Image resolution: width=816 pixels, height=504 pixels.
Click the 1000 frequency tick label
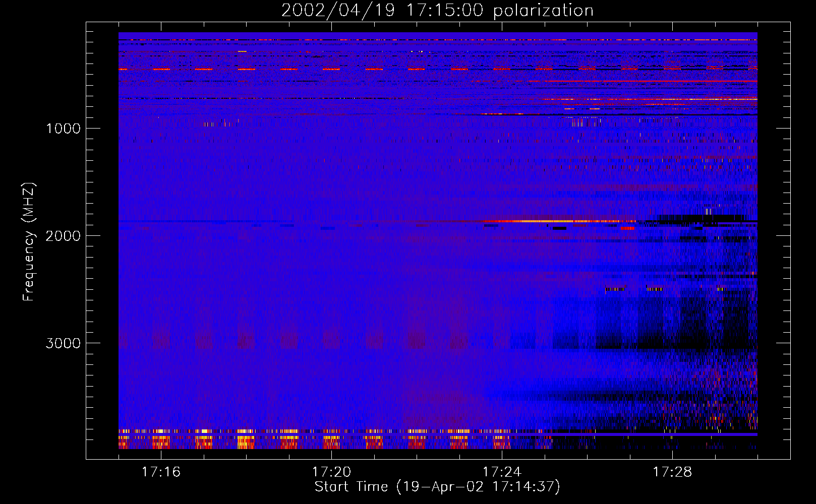point(63,129)
